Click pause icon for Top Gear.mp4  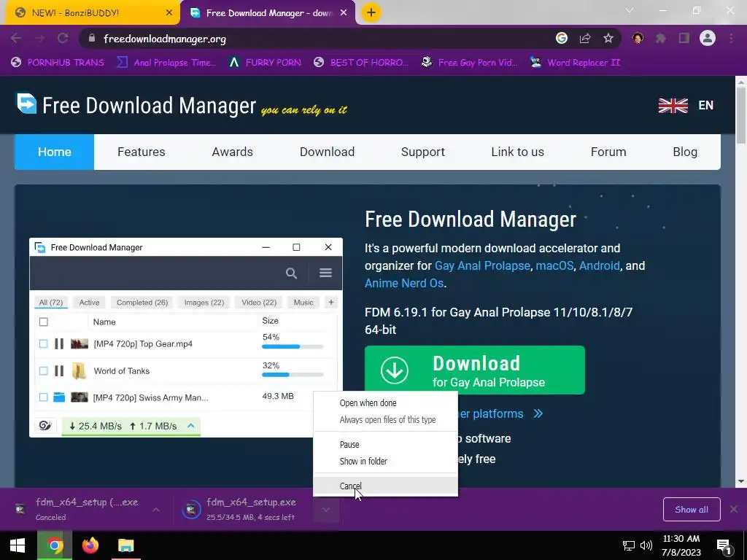point(59,344)
